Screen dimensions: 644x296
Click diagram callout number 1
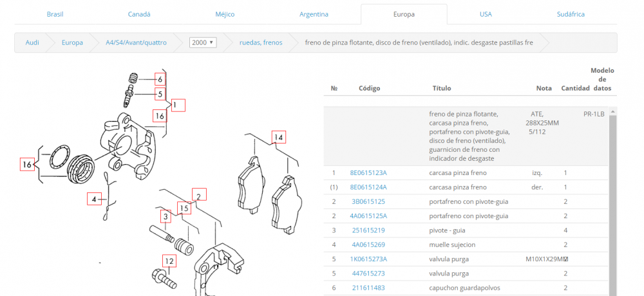pos(178,106)
